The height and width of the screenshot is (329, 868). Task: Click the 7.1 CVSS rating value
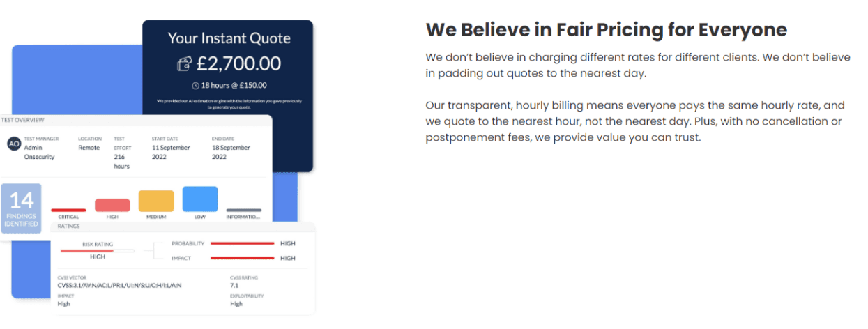coord(234,286)
